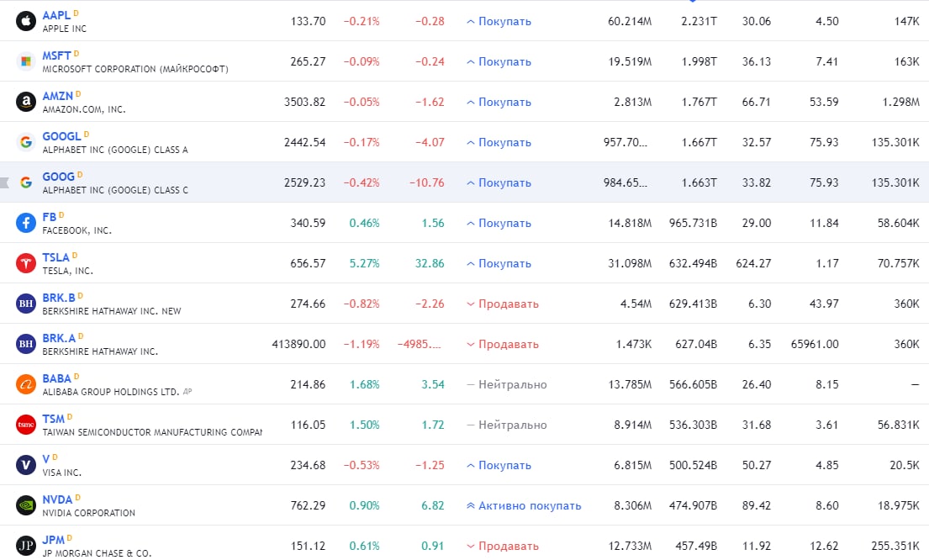Image resolution: width=929 pixels, height=560 pixels.
Task: Click the Покупать rating for AMZN
Action: (x=499, y=102)
